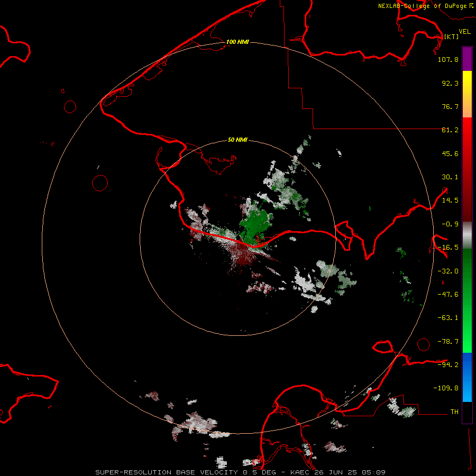
Task: Pick the bright green color bar segment
Action: click(x=467, y=337)
